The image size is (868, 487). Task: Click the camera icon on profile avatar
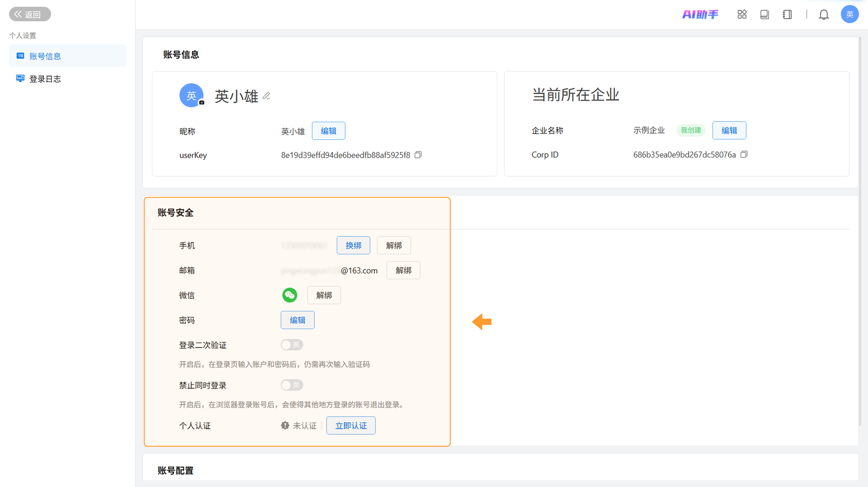(x=201, y=103)
